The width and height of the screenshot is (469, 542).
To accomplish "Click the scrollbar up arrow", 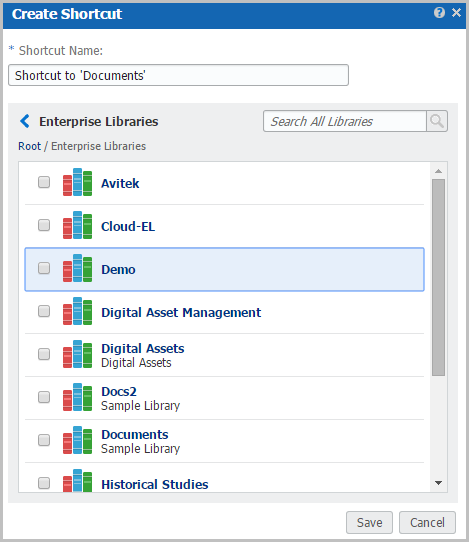I will pyautogui.click(x=439, y=171).
